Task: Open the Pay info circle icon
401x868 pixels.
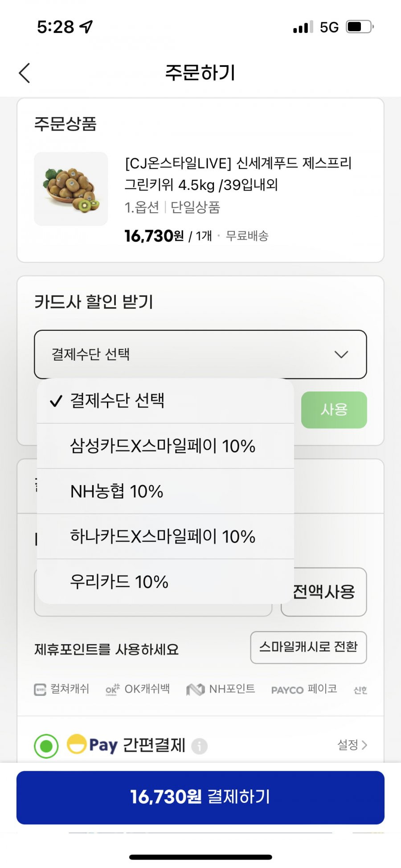Action: 200,746
